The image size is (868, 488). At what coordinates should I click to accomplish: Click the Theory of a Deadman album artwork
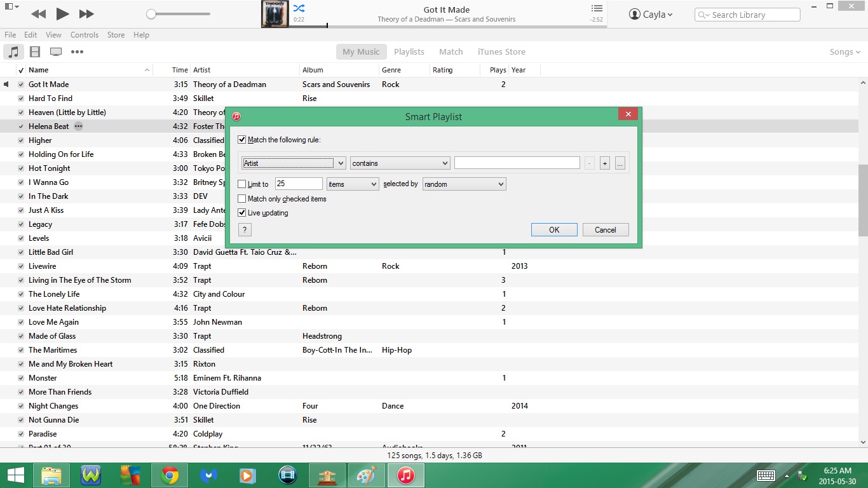(275, 13)
